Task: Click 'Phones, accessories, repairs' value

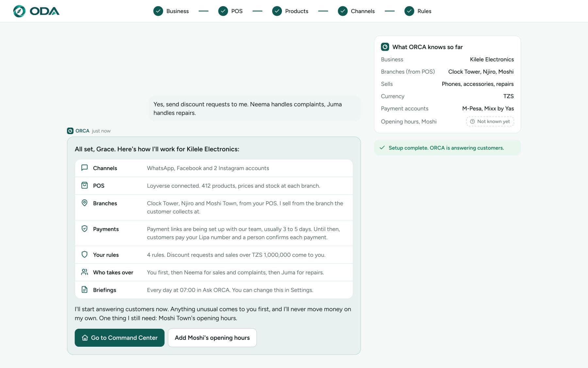Action: [478, 84]
